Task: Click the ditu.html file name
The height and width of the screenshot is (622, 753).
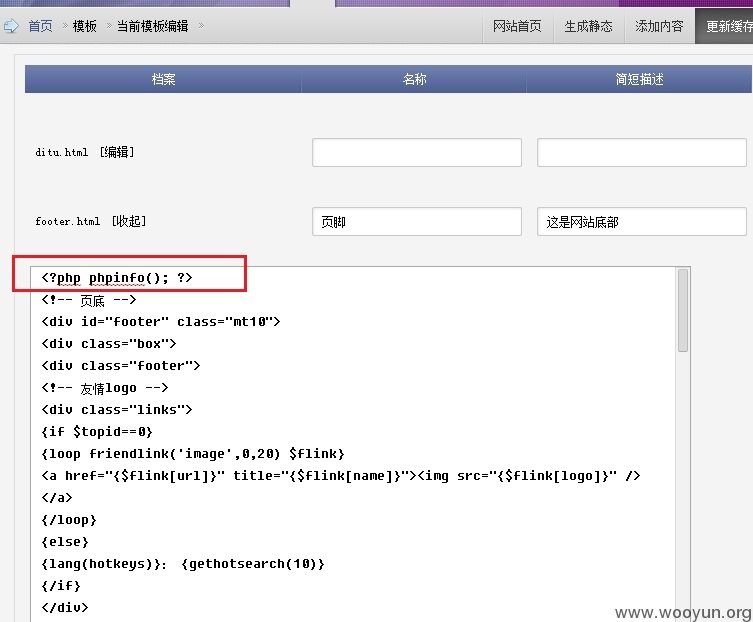Action: pyautogui.click(x=61, y=153)
